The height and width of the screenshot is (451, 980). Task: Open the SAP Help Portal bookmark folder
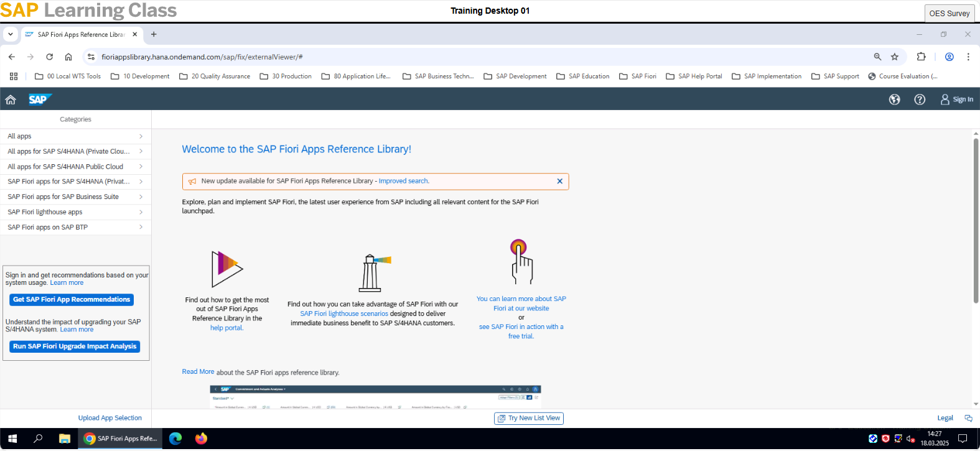[x=694, y=77]
